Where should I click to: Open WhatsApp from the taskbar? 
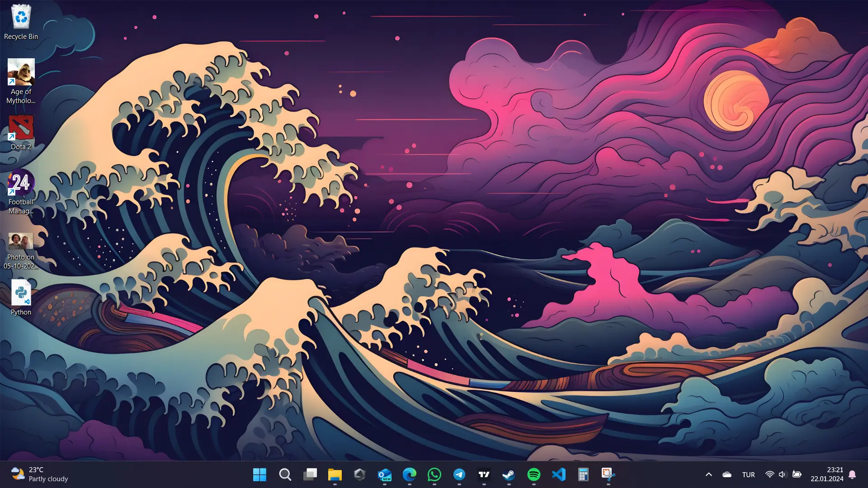pos(434,474)
